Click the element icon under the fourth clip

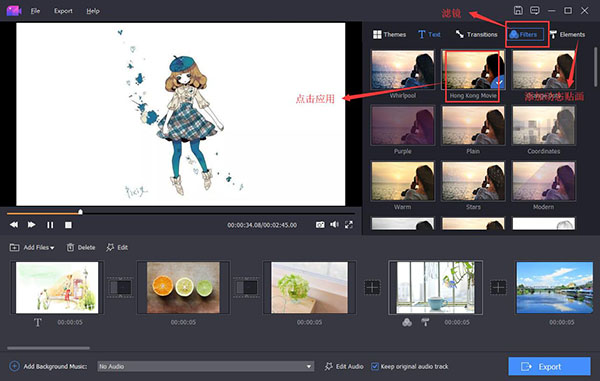point(425,322)
